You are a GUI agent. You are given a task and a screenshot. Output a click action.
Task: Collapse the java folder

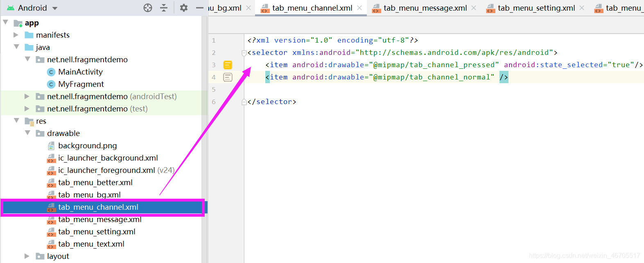click(17, 47)
